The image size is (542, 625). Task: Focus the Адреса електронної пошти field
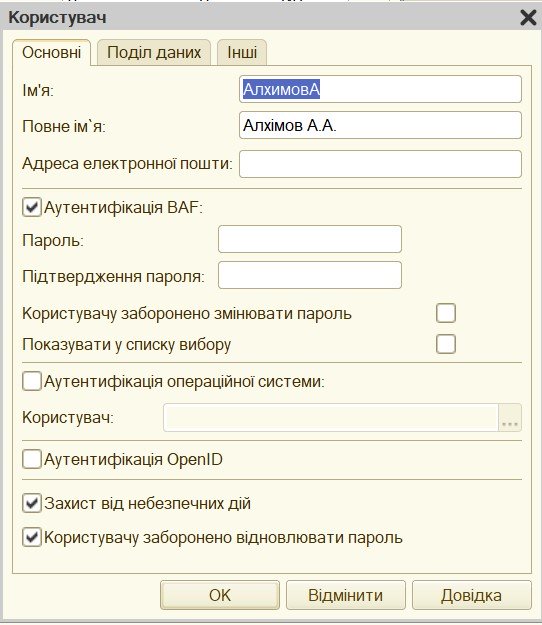click(x=380, y=164)
